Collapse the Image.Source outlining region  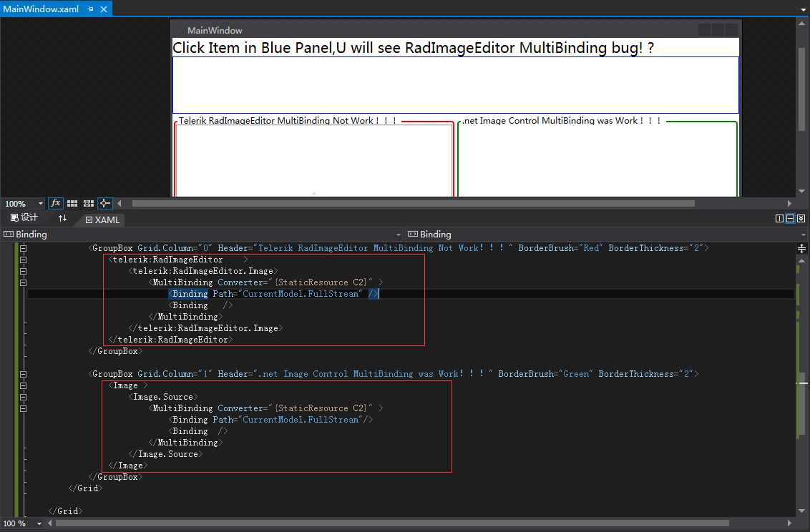click(x=23, y=397)
